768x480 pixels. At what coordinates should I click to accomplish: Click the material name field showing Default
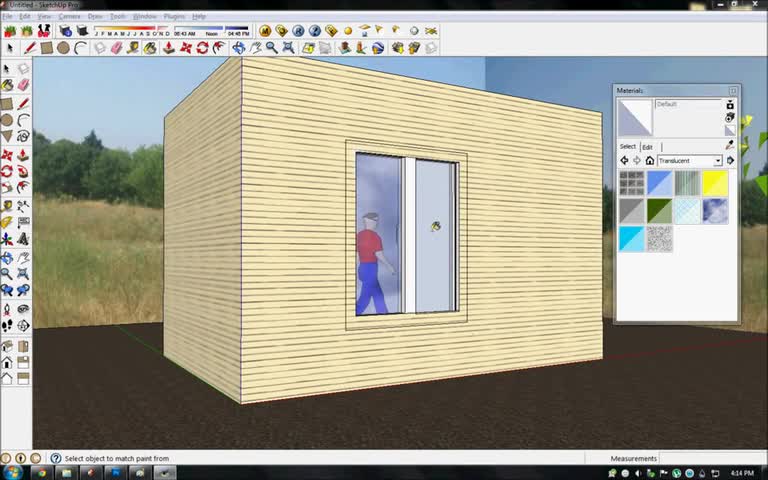pyautogui.click(x=688, y=104)
